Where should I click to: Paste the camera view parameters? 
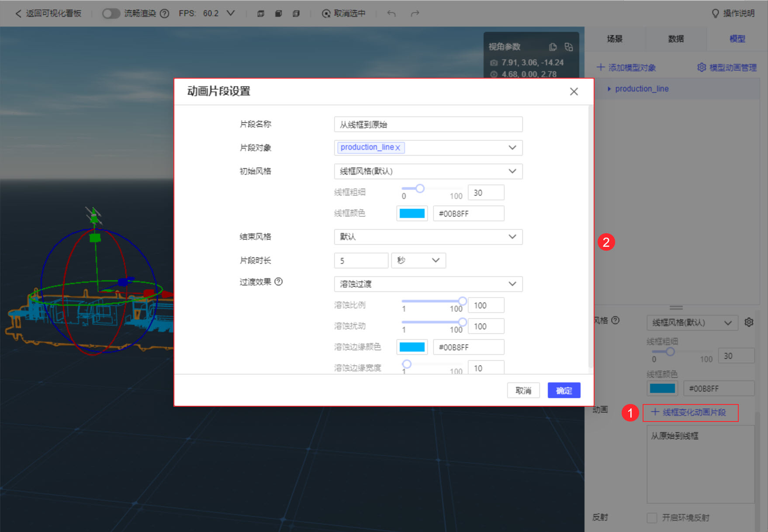pos(568,47)
